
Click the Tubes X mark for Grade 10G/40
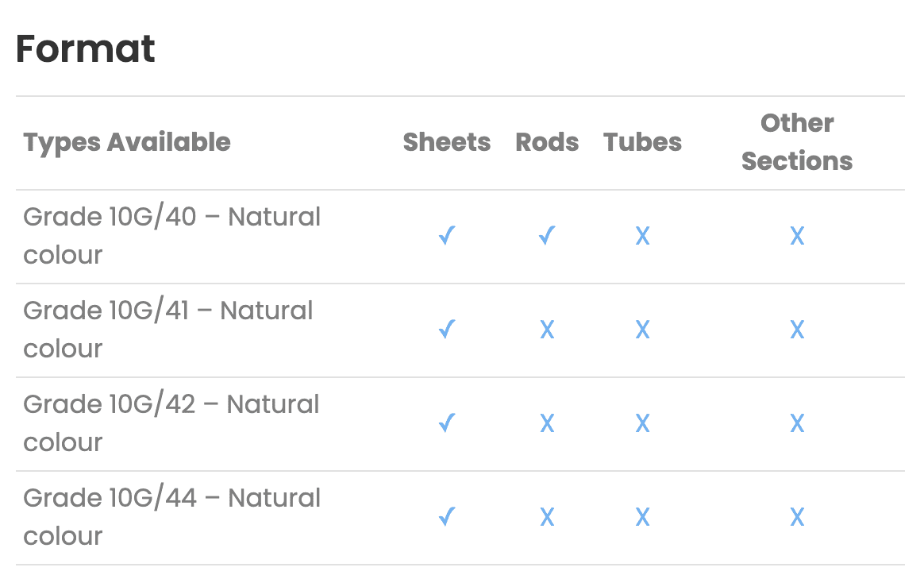tap(642, 237)
